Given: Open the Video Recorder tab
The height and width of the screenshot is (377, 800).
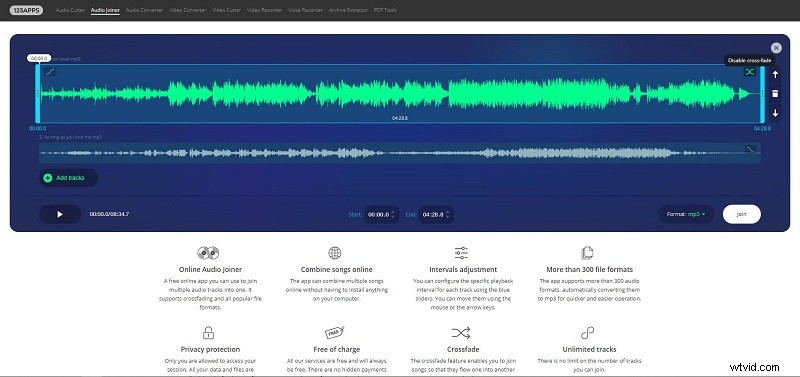Looking at the screenshot, I should (x=264, y=10).
